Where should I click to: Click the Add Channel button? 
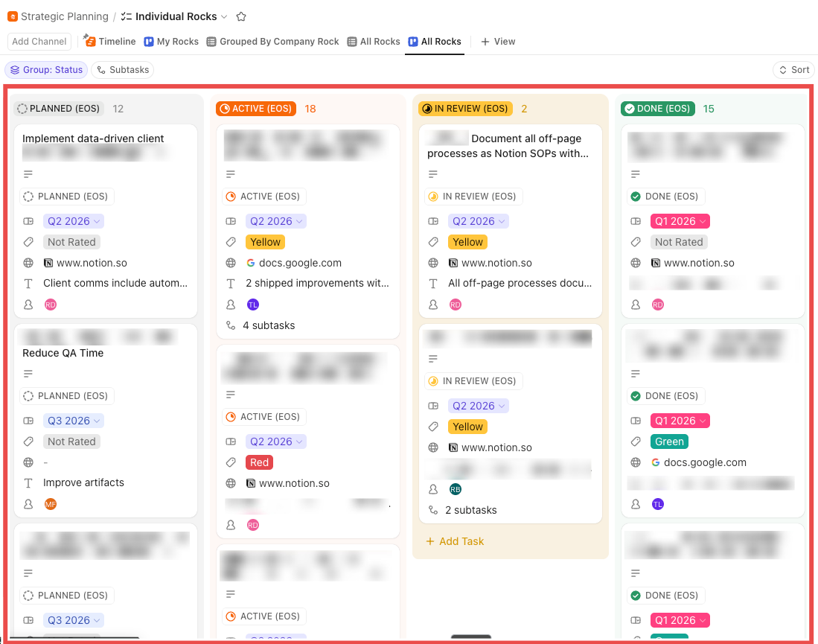[x=39, y=41]
